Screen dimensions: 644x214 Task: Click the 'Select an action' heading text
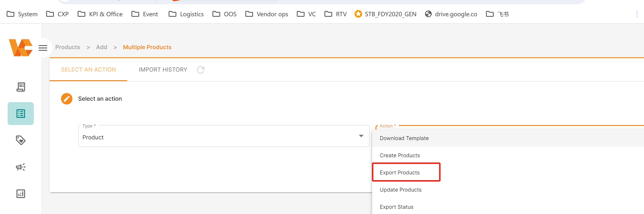click(x=100, y=99)
